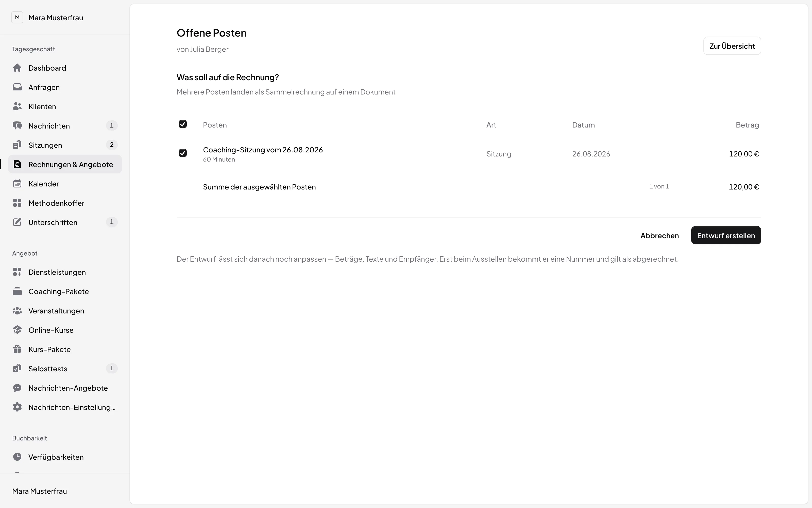Open Selbsttests

(65, 369)
